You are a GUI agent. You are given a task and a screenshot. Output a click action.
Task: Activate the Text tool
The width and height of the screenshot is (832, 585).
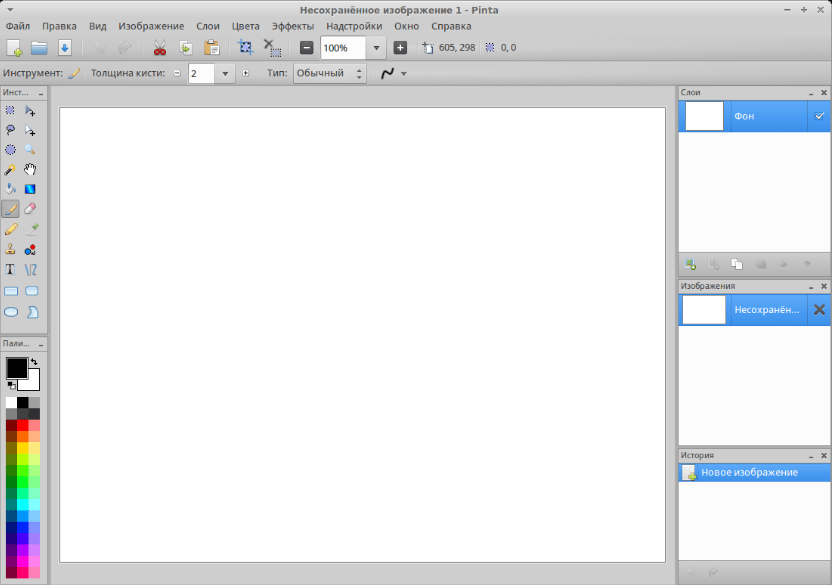click(x=10, y=269)
